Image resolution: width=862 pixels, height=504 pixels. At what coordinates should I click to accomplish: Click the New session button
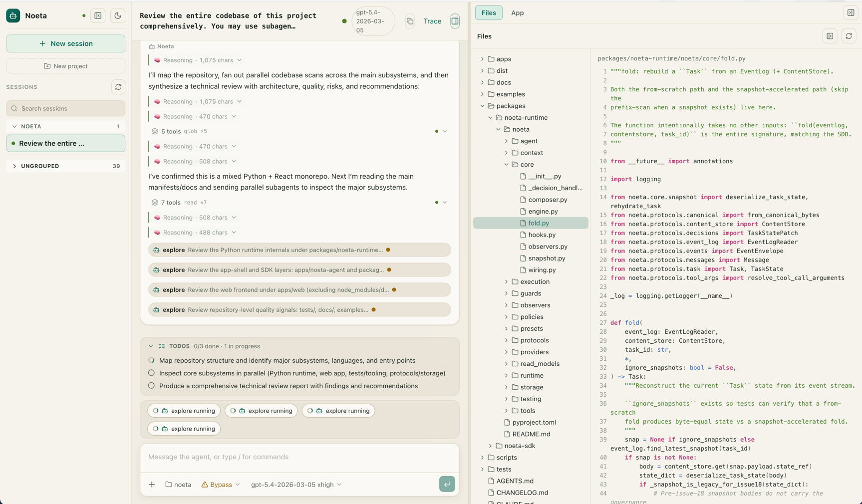(x=65, y=43)
